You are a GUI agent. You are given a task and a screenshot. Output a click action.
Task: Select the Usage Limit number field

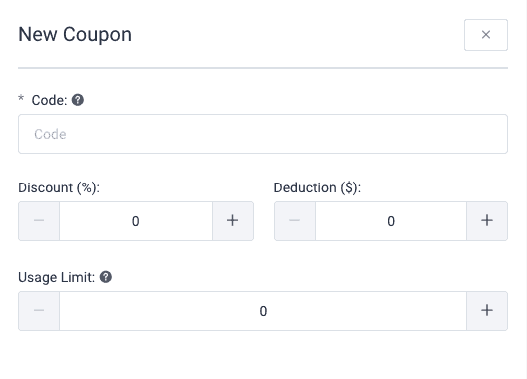(263, 311)
